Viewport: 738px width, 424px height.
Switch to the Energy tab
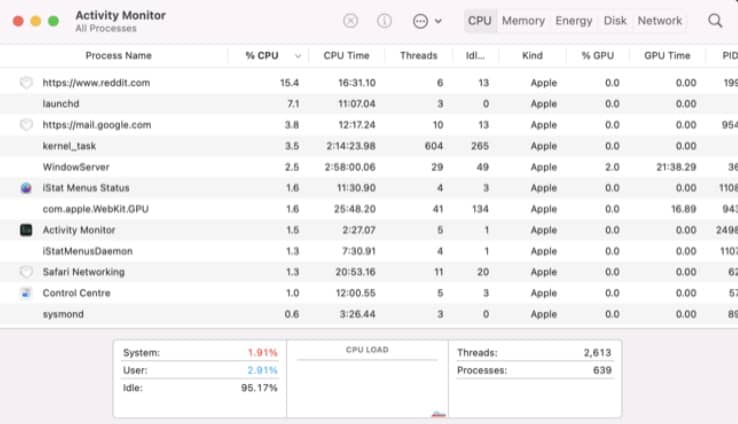point(574,21)
